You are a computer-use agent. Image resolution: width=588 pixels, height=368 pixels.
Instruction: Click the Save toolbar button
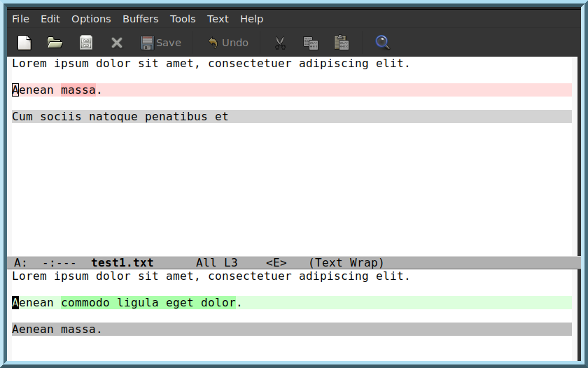click(x=160, y=43)
